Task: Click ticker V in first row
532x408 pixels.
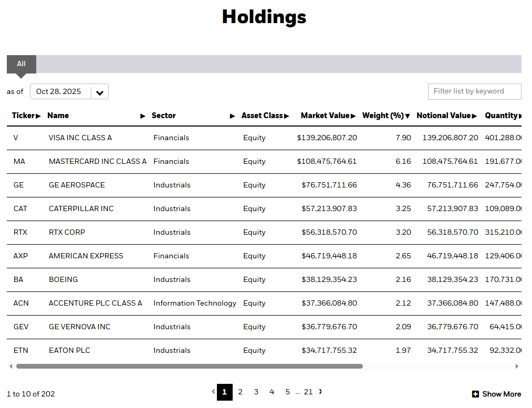Action: point(16,138)
